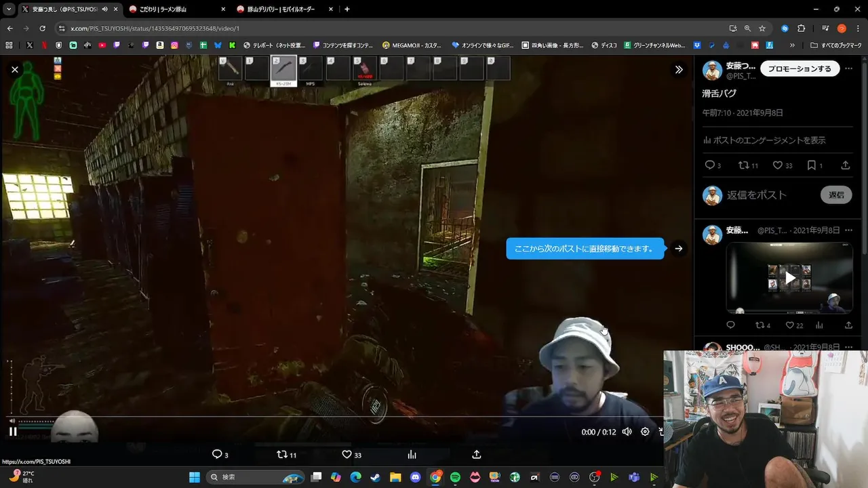This screenshot has height=488, width=868.
Task: Open the video settings gear
Action: coord(645,432)
